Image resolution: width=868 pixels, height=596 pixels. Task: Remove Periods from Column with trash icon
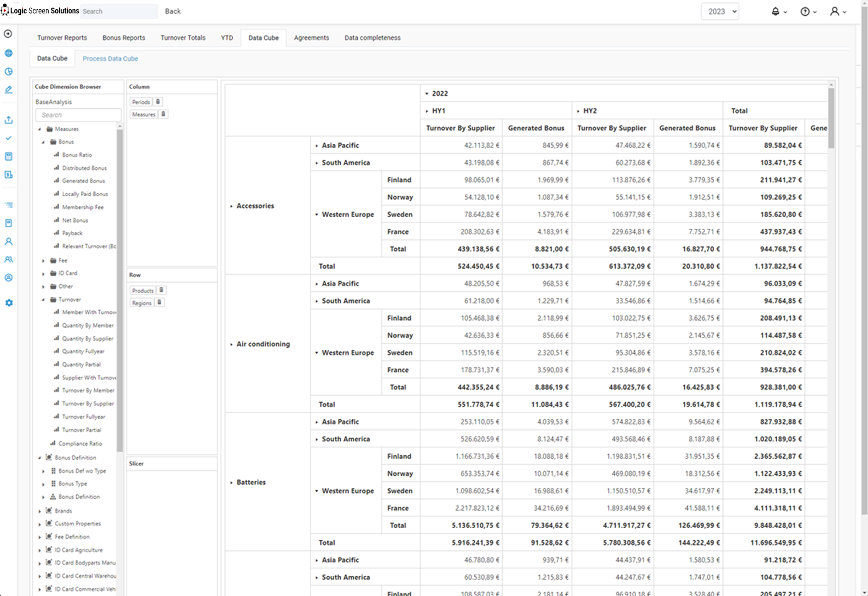(x=158, y=102)
